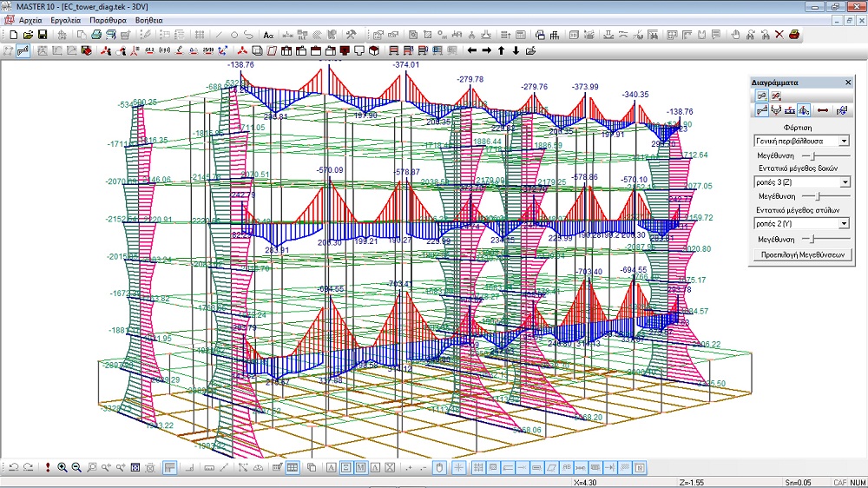Toggle the M label button in bottom toolbar
Screen dimensions: 868x488
tap(360, 468)
